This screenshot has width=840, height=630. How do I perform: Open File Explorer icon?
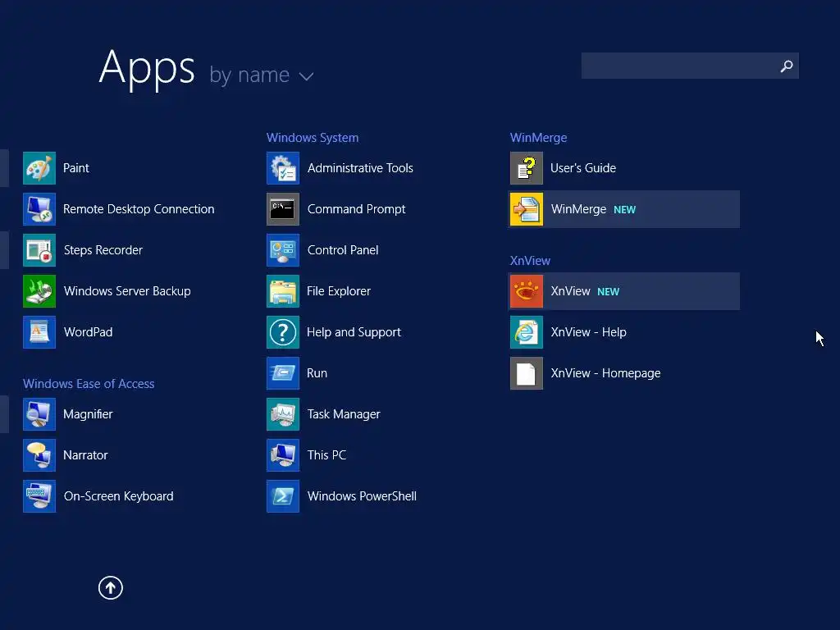tap(283, 291)
